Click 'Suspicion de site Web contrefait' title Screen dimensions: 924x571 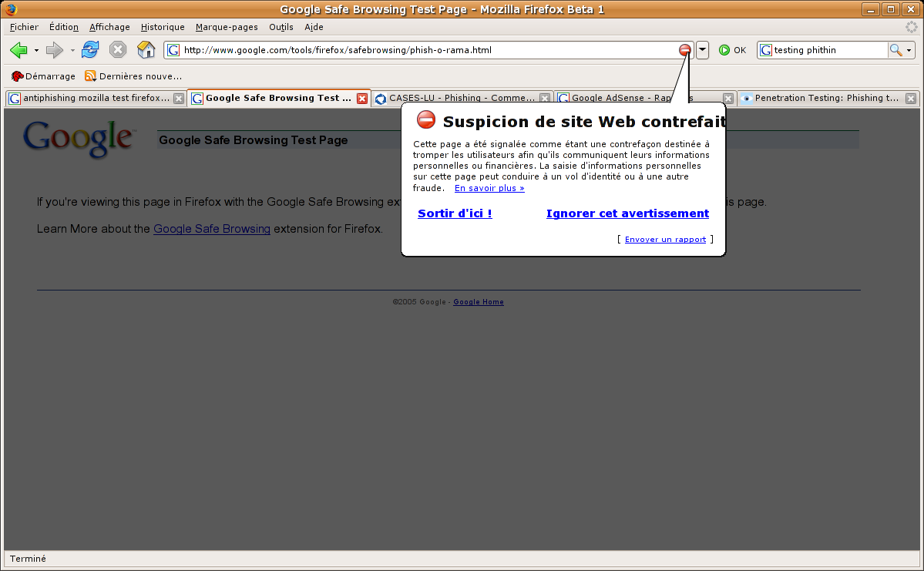click(x=584, y=122)
